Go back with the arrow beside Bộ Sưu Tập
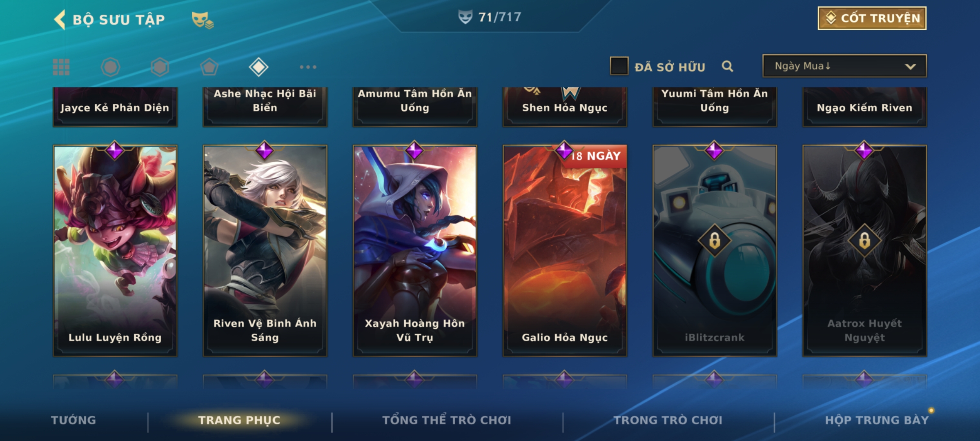Viewport: 980px width, 441px height. pos(60,20)
